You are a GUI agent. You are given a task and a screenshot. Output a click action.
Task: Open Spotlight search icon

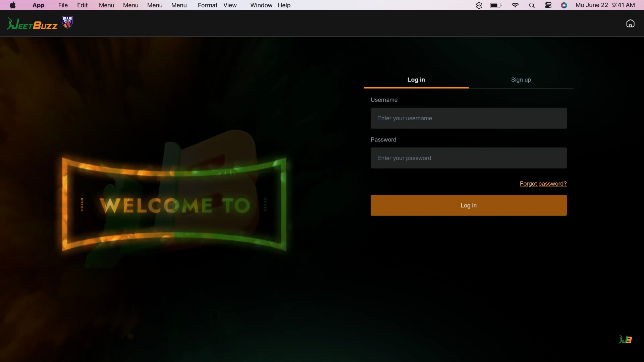click(532, 5)
